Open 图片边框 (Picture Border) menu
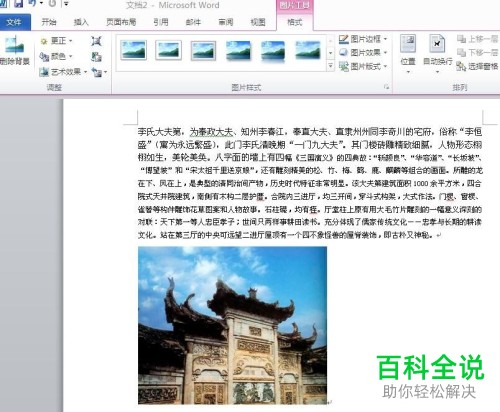Viewport: 500px width, 412px height. [363, 39]
